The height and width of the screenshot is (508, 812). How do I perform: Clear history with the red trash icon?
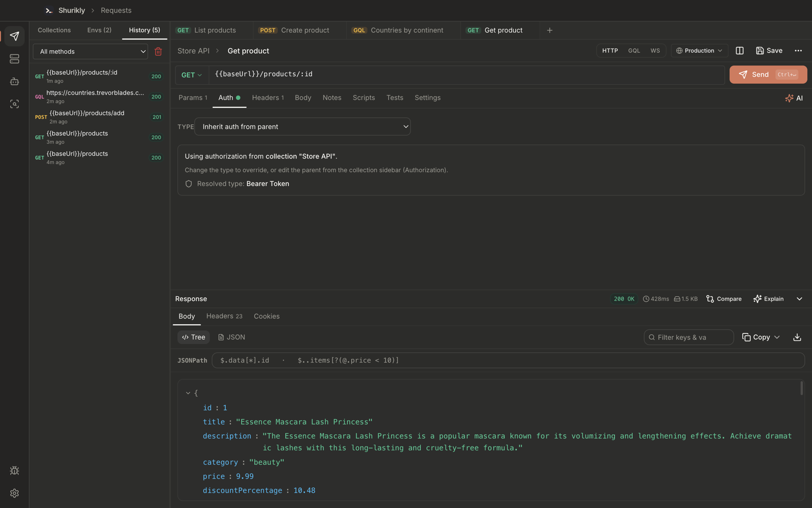click(158, 51)
